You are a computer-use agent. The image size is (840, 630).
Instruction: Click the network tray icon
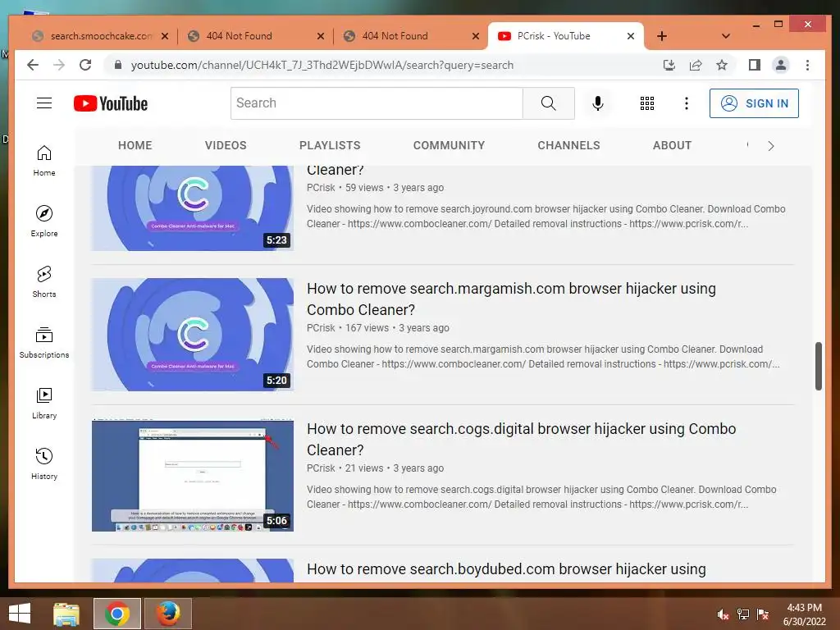click(743, 614)
